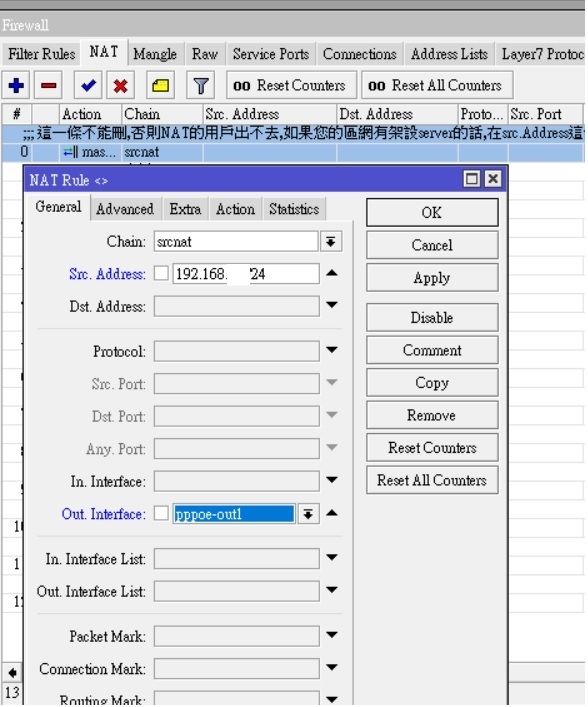Open the Raw tab
Screen dimensions: 588x707
coord(205,54)
